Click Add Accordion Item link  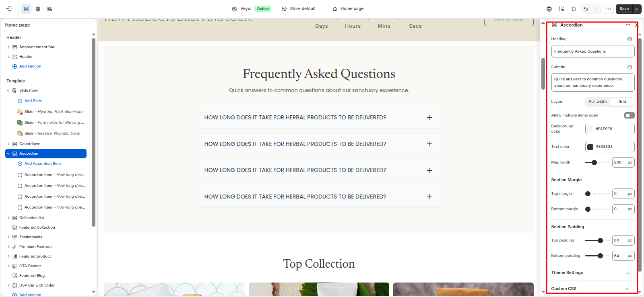(x=42, y=164)
